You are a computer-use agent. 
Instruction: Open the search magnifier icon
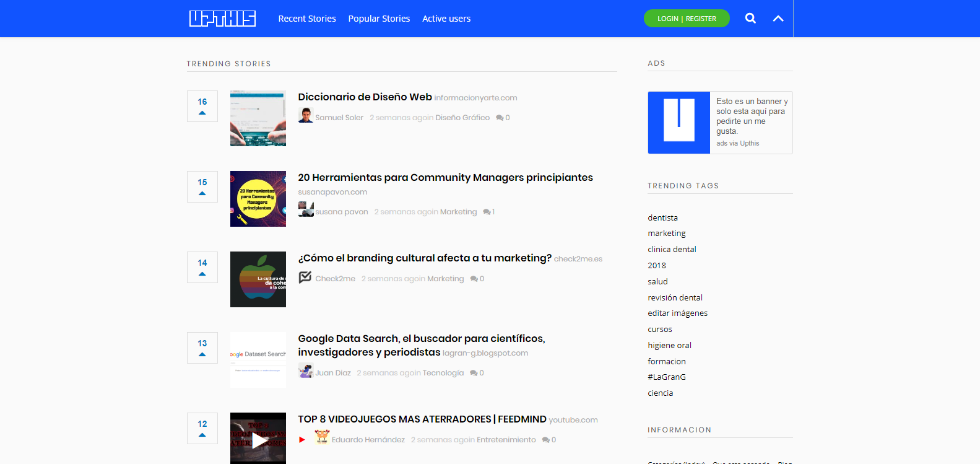click(750, 19)
